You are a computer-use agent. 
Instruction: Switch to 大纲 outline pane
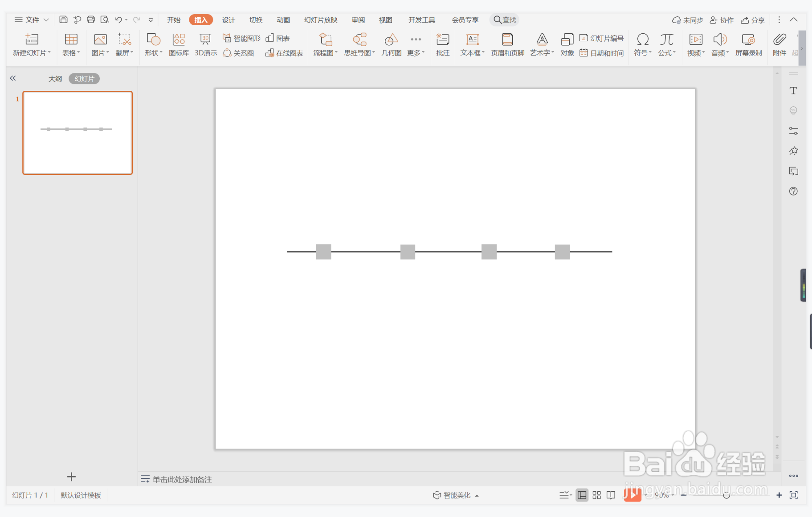(x=55, y=79)
